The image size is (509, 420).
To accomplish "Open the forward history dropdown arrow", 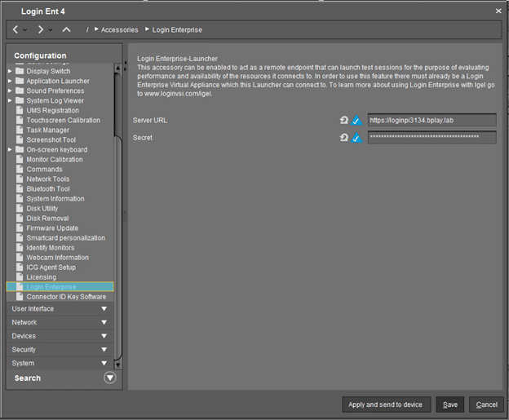I will click(51, 30).
